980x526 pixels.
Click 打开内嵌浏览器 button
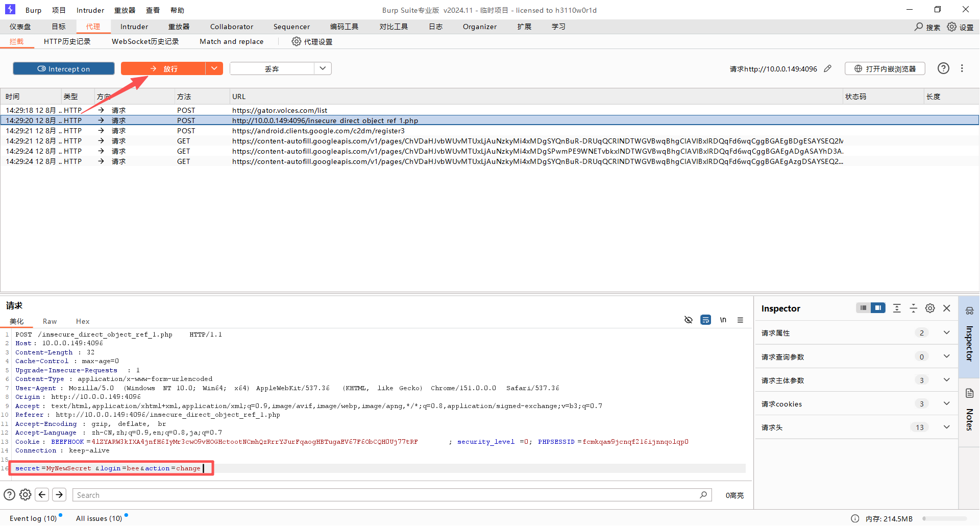[x=885, y=68]
